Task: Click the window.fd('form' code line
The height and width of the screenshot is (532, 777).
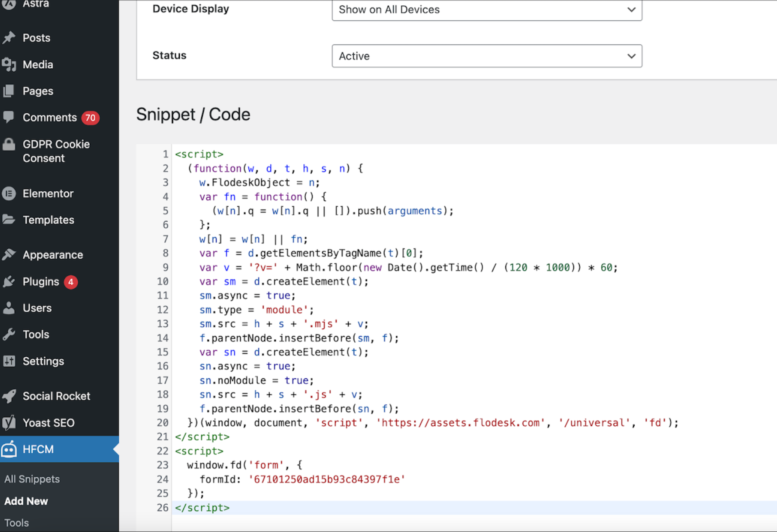Action: pos(245,465)
